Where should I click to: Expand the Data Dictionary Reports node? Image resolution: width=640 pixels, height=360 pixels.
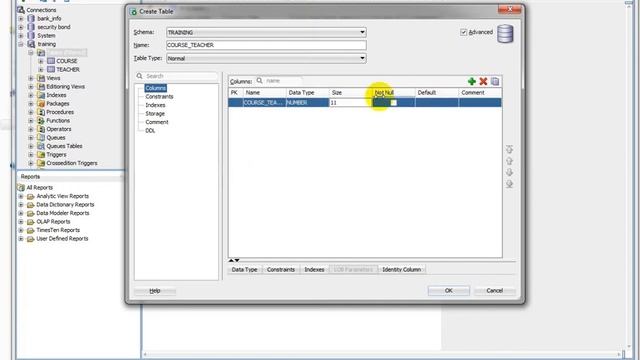click(x=21, y=205)
